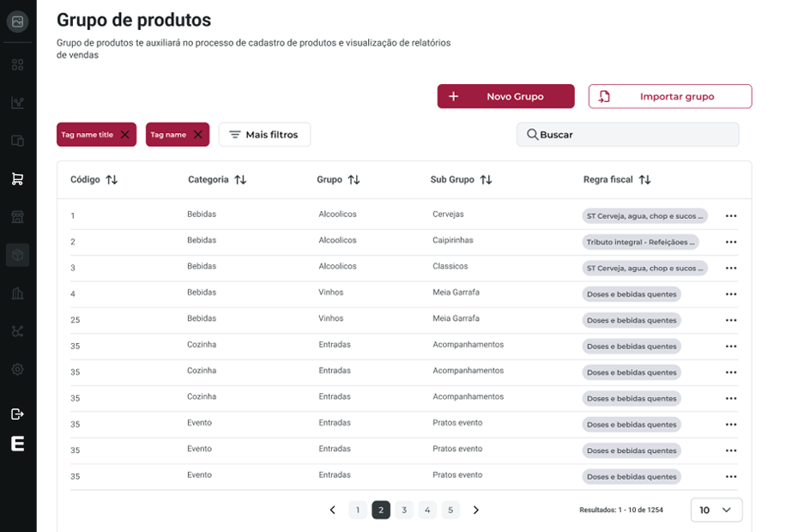
Task: Click the 'Tributo integral - Refeiçãoes' tag
Action: point(640,242)
